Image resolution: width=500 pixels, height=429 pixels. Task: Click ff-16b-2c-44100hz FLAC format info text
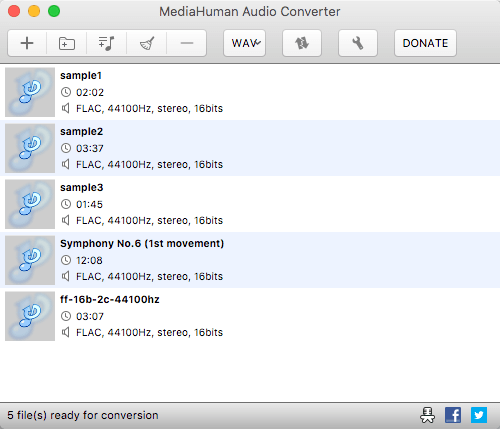coord(149,333)
